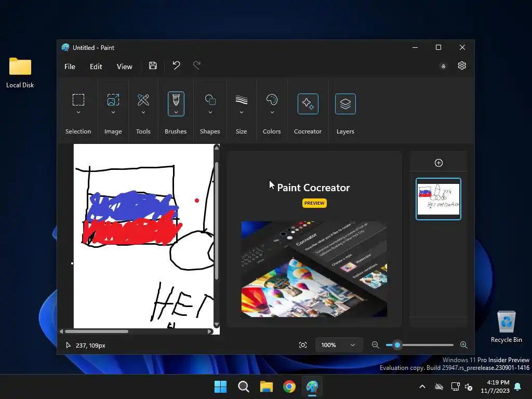This screenshot has height=399, width=532.
Task: Open File Explorer from taskbar
Action: (267, 387)
